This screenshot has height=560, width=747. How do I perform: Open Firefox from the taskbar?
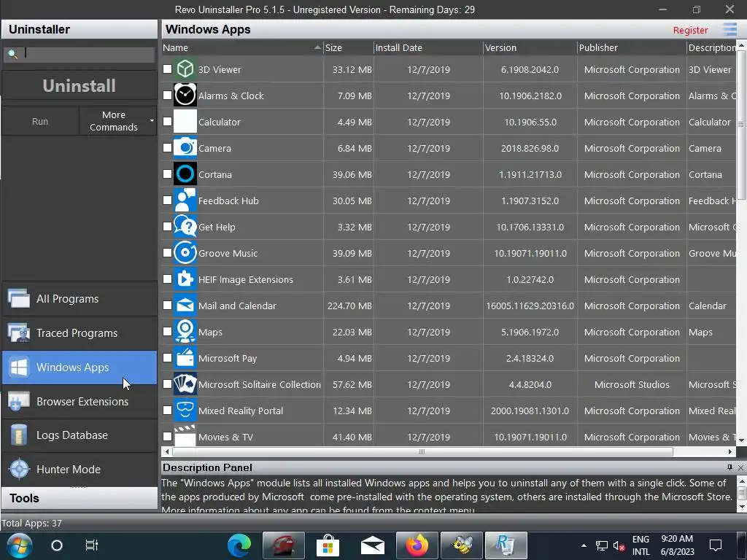coord(417,545)
